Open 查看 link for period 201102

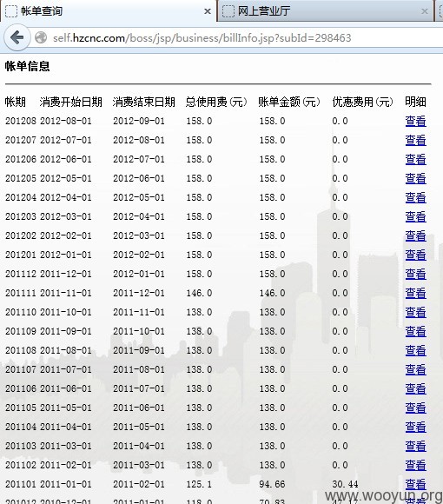[x=415, y=465]
